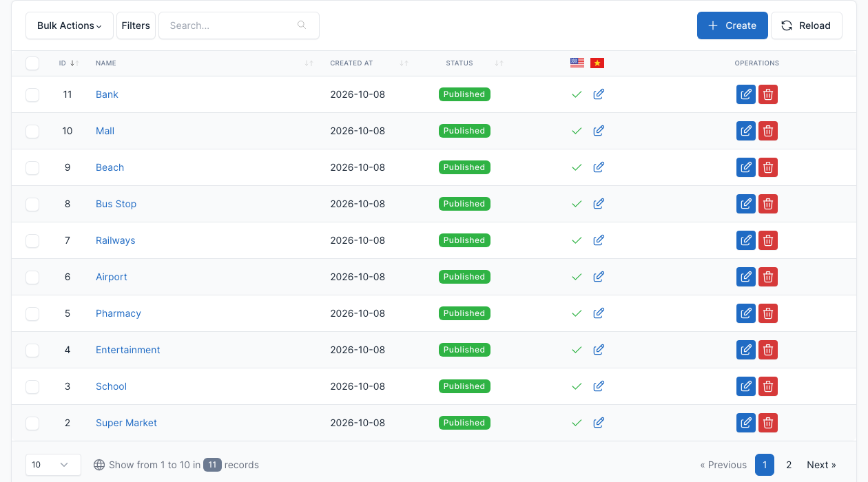The width and height of the screenshot is (868, 482).
Task: Edit Pharmacy using operations pencil button
Action: pyautogui.click(x=746, y=313)
